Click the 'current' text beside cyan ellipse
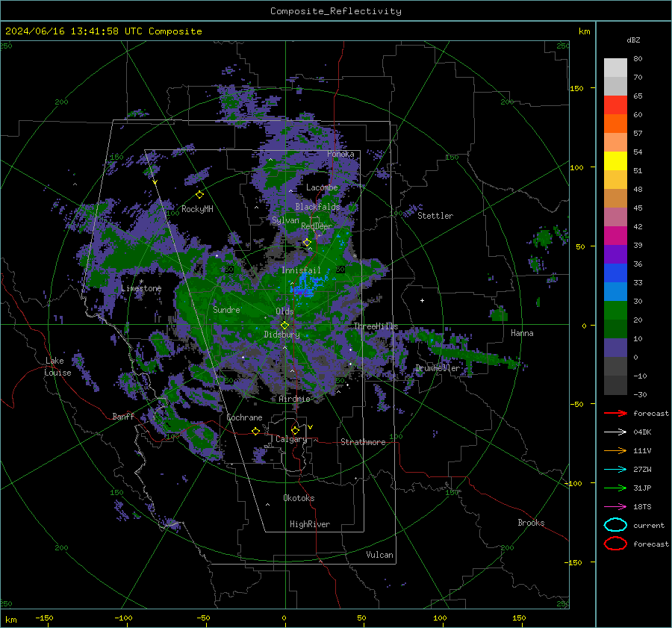The height and width of the screenshot is (628, 672). pos(649,525)
